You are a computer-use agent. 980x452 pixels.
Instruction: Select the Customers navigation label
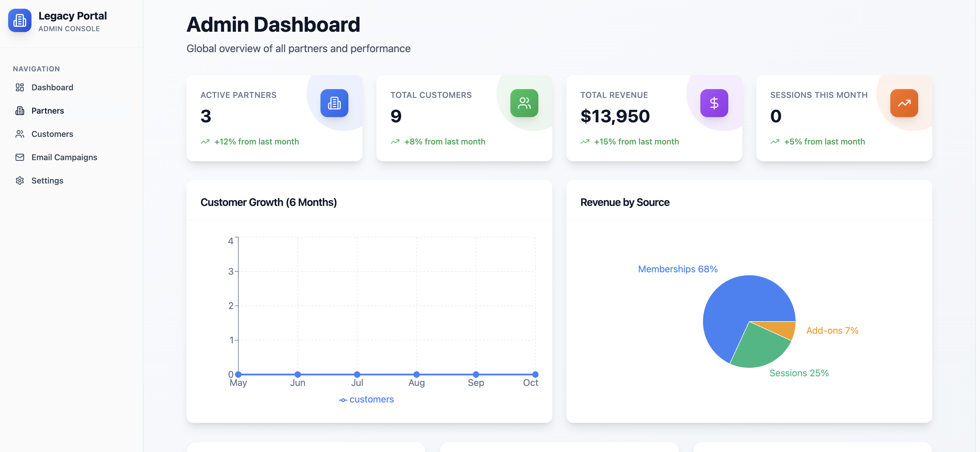coord(52,134)
